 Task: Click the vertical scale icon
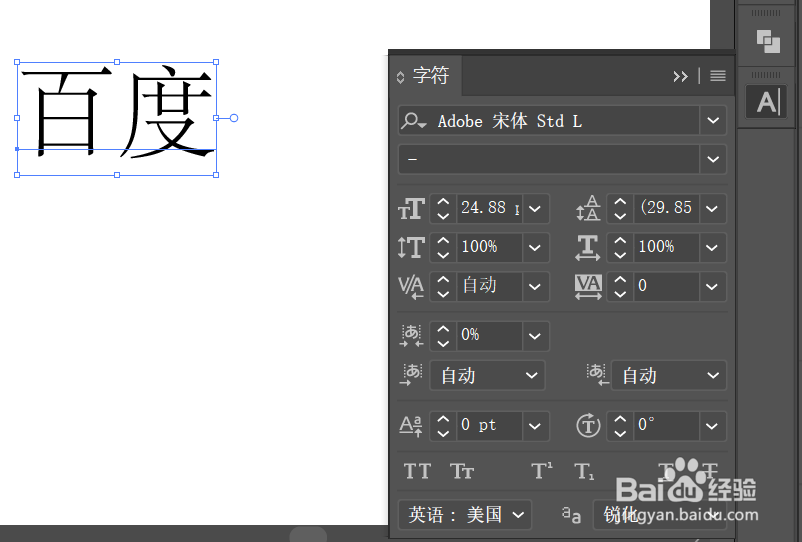[x=412, y=247]
